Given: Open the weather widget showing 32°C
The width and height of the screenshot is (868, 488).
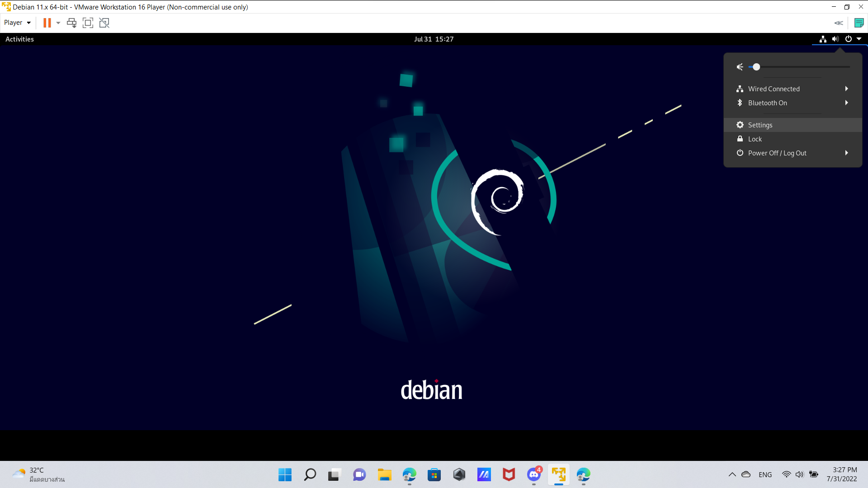Looking at the screenshot, I should [38, 475].
